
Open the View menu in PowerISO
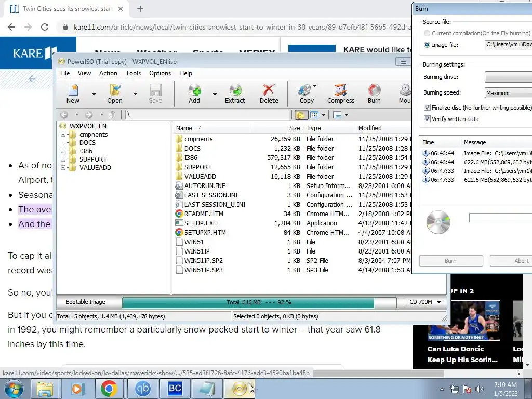[x=84, y=73]
